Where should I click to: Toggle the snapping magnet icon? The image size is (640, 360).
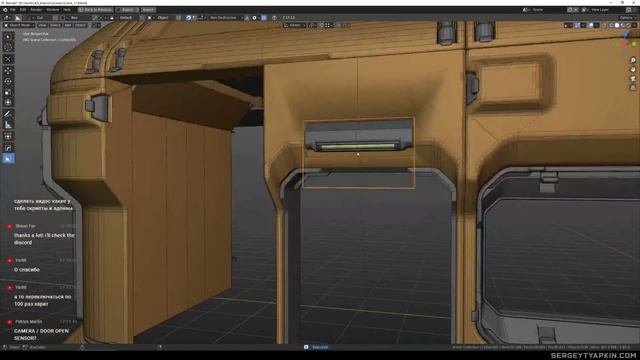coord(321,25)
